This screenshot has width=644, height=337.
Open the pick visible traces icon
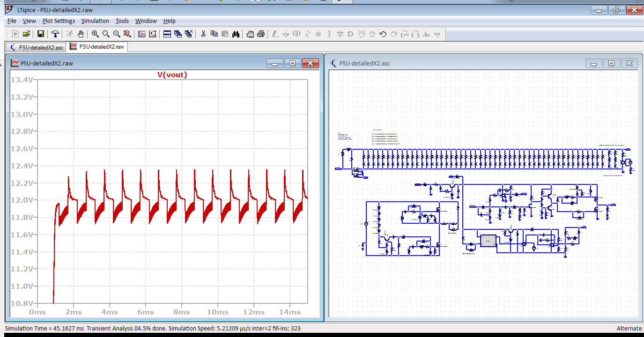pyautogui.click(x=142, y=34)
